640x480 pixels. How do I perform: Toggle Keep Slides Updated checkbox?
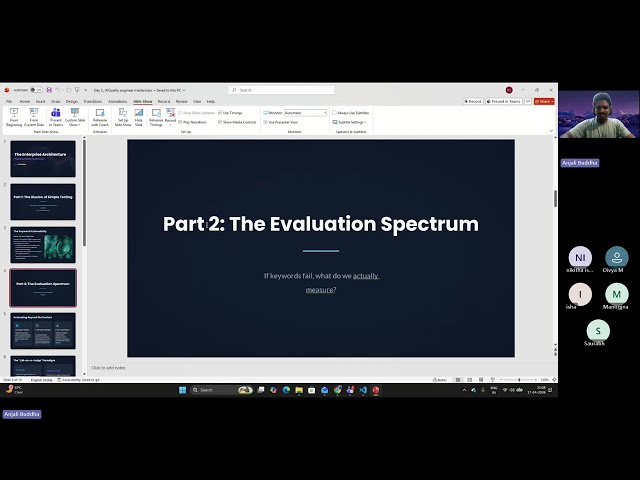[x=180, y=113]
